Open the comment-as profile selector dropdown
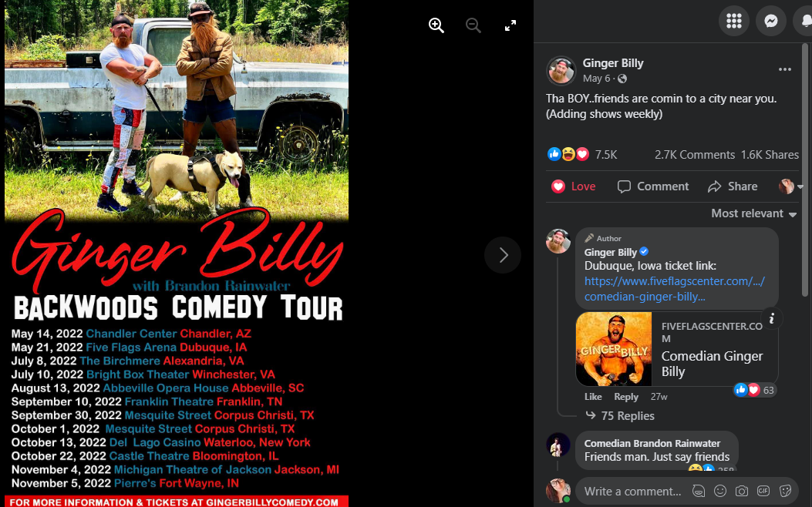 point(790,186)
